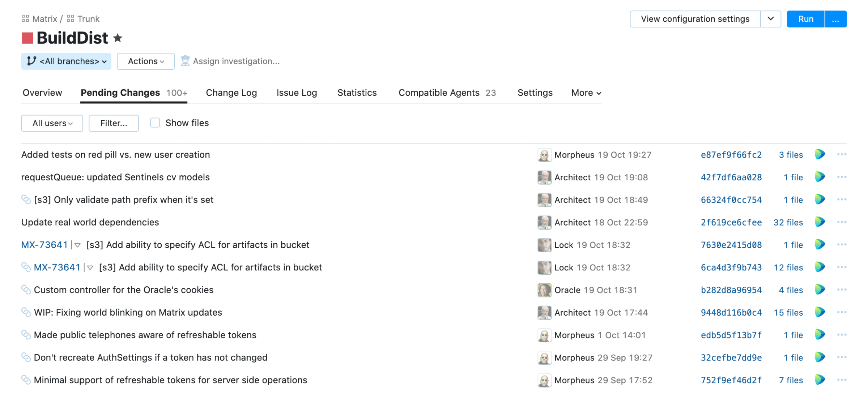Toggle the 'Show files' checkbox
The image size is (868, 398).
(x=155, y=123)
